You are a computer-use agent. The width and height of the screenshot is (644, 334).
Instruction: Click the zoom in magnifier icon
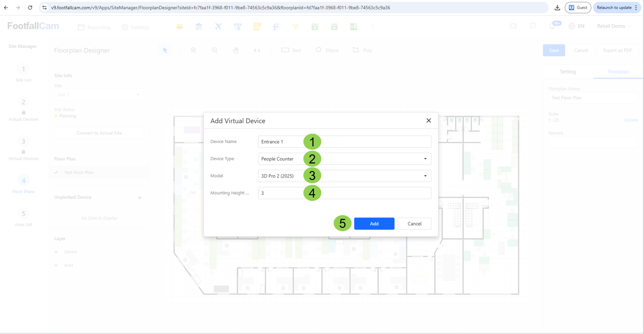tap(194, 50)
